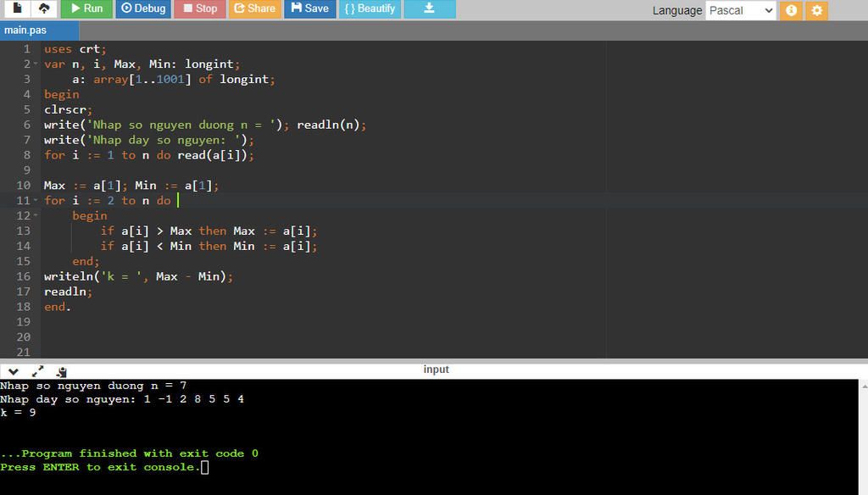Image resolution: width=868 pixels, height=495 pixels.
Task: Click 'Min := a[1];' on line 10
Action: pyautogui.click(x=177, y=185)
